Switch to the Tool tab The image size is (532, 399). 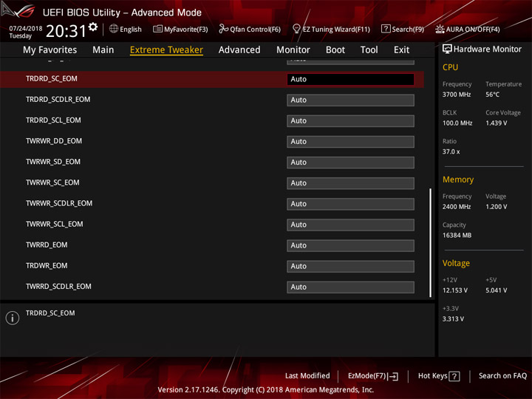369,50
